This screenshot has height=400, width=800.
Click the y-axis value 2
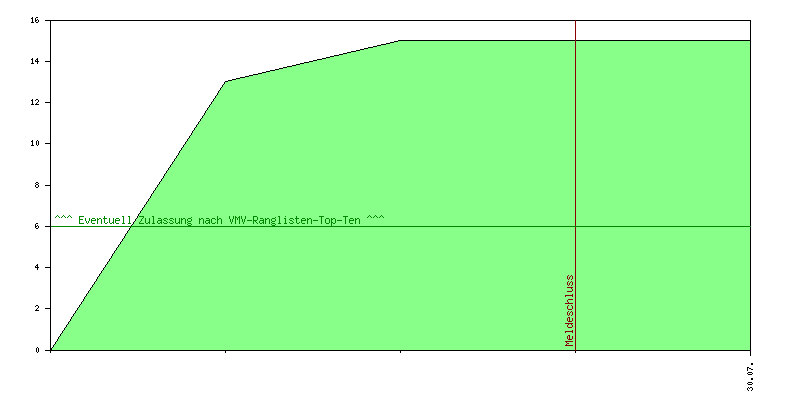point(37,309)
